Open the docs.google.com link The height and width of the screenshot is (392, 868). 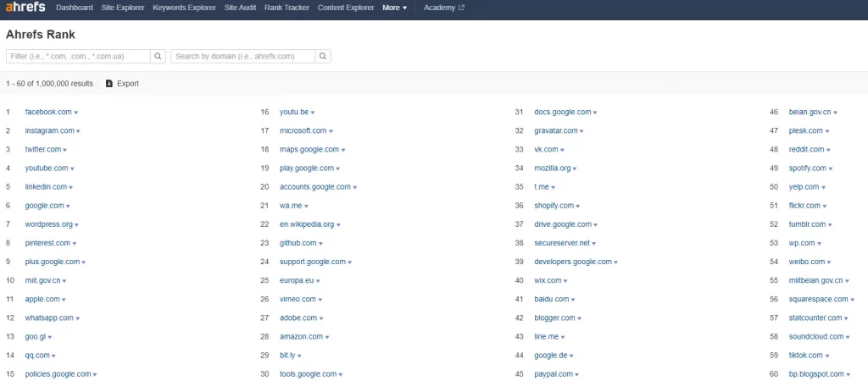point(563,112)
